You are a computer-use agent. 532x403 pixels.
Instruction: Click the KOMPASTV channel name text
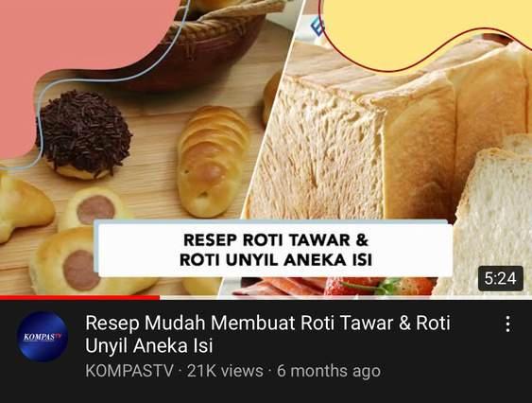click(129, 371)
